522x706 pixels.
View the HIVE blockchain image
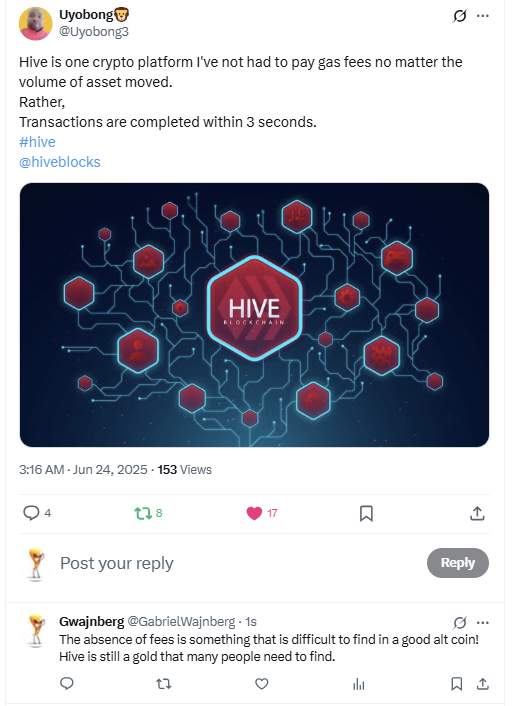point(254,315)
